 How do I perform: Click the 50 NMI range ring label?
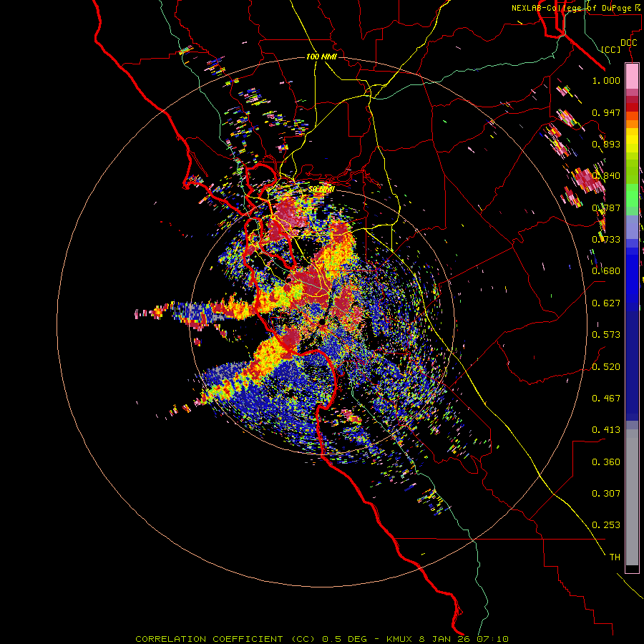[321, 190]
